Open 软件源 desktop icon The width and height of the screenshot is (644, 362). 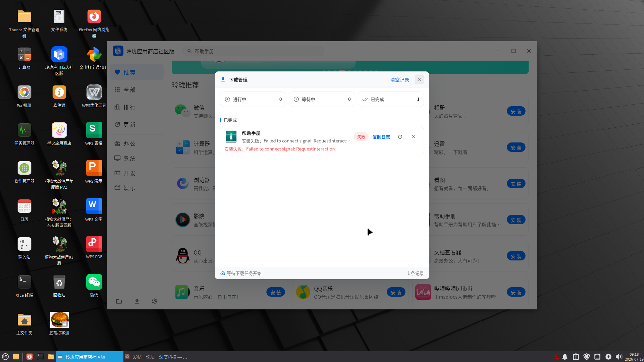[x=59, y=96]
